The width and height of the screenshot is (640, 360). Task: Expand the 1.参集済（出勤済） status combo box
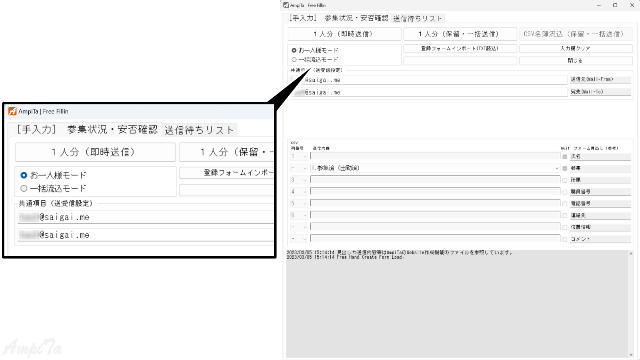435,168
